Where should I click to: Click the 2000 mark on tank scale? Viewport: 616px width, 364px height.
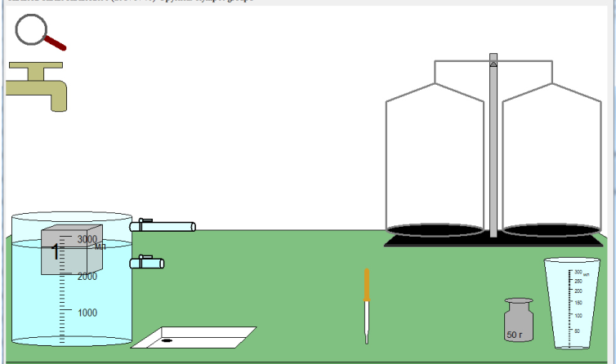(x=87, y=276)
